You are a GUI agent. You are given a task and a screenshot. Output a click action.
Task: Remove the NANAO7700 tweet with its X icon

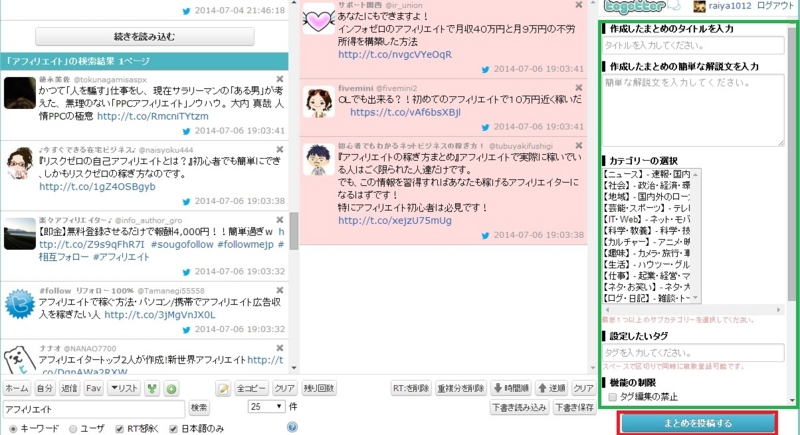pos(280,348)
